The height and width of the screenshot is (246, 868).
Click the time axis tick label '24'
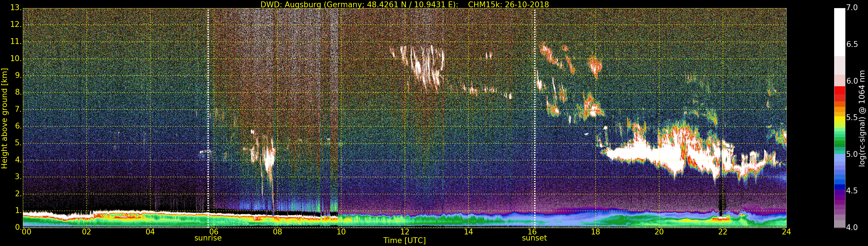click(x=786, y=232)
